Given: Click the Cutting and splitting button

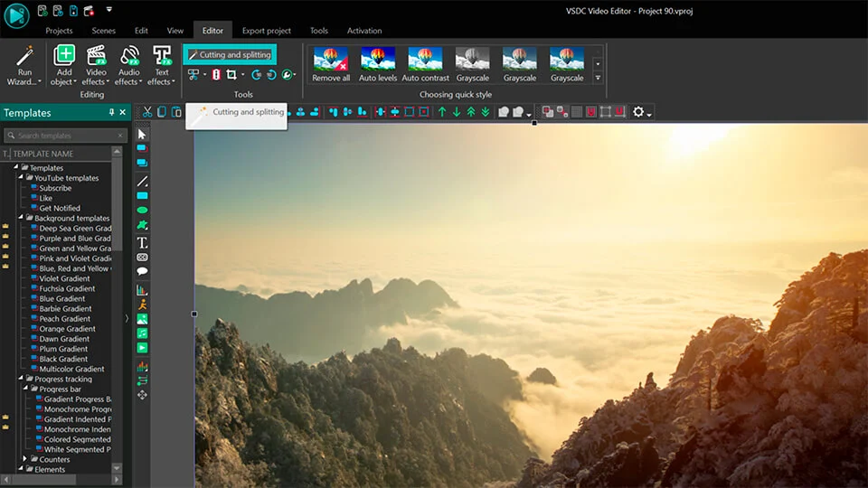Looking at the screenshot, I should click(230, 55).
